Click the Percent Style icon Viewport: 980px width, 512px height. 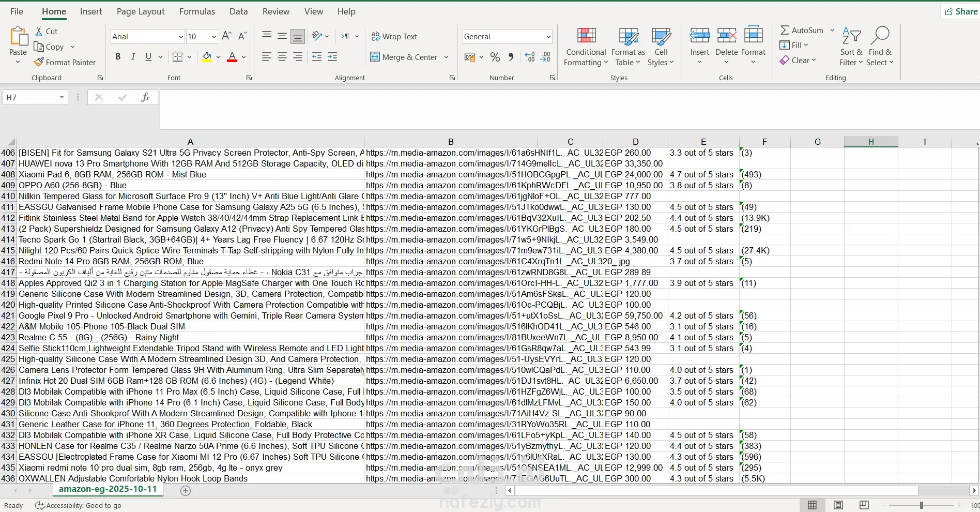point(495,57)
